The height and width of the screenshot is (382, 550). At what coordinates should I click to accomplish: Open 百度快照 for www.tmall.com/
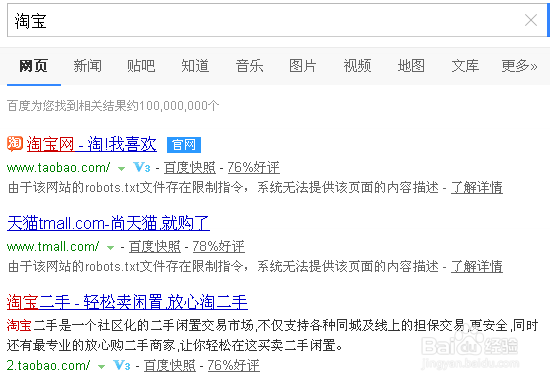tap(155, 247)
